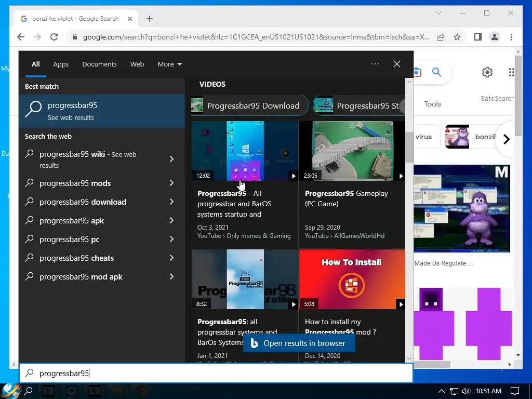Viewport: 532px width, 399px height.
Task: Click the taskbar search magnifier icon
Action: 29,391
